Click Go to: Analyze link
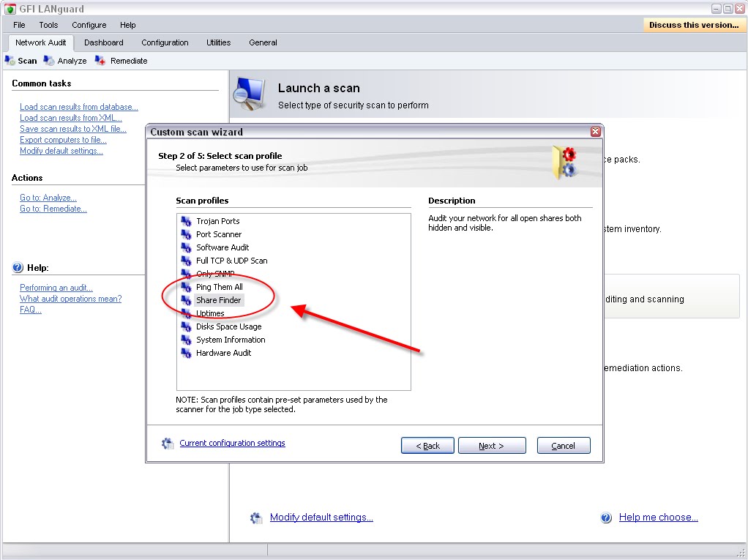 [x=48, y=198]
